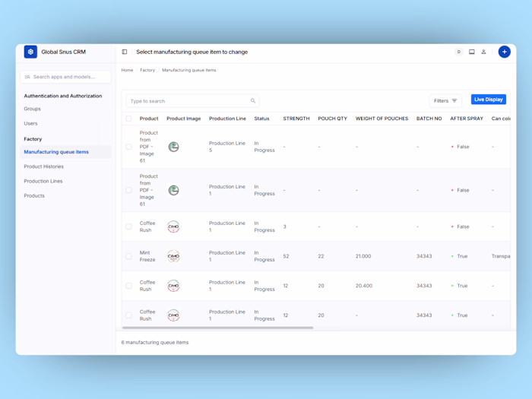Open the user account icon
The image size is (532, 399).
tap(484, 52)
